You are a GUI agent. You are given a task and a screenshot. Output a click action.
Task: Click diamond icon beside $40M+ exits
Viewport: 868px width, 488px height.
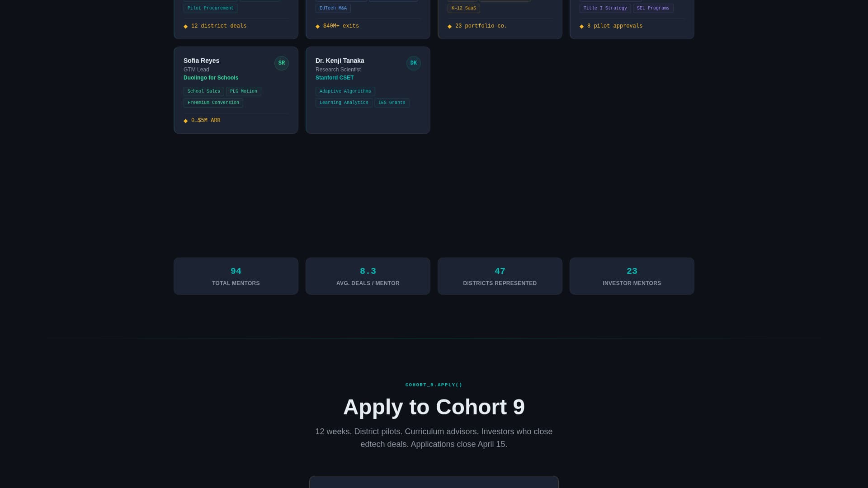click(317, 27)
